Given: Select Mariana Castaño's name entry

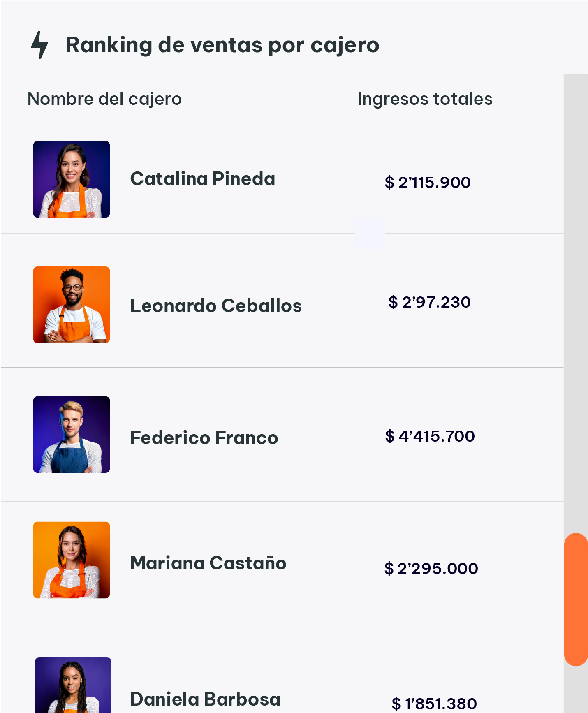Looking at the screenshot, I should click(x=208, y=563).
